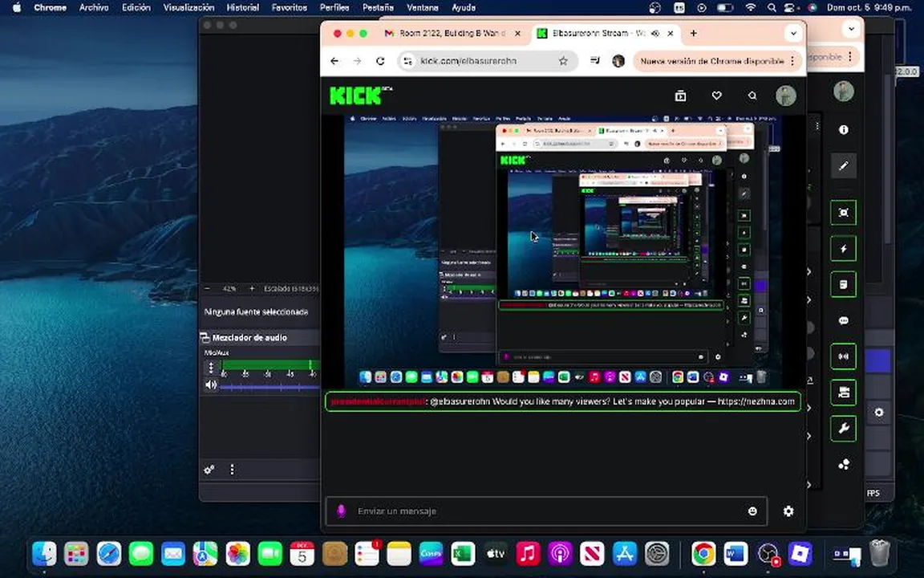Viewport: 924px width, 578px height.
Task: Click the three-dots cluster icon at sidebar bottom
Action: coord(843,465)
